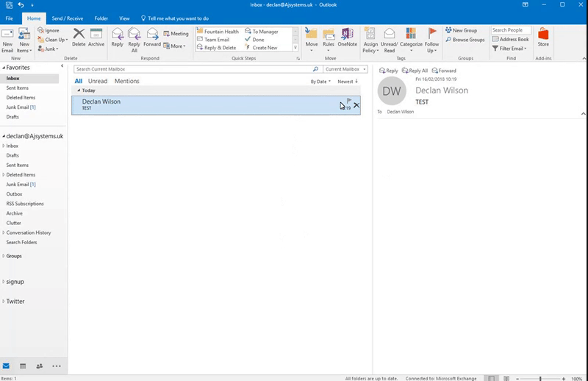Click Reply All in the reading pane

[x=415, y=71]
